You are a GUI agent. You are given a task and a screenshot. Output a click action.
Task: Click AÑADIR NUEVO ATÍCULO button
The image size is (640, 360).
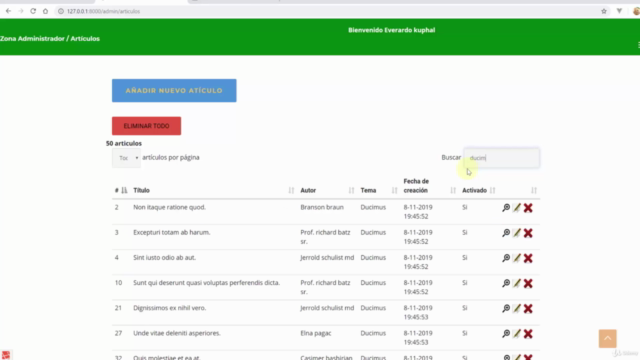174,91
